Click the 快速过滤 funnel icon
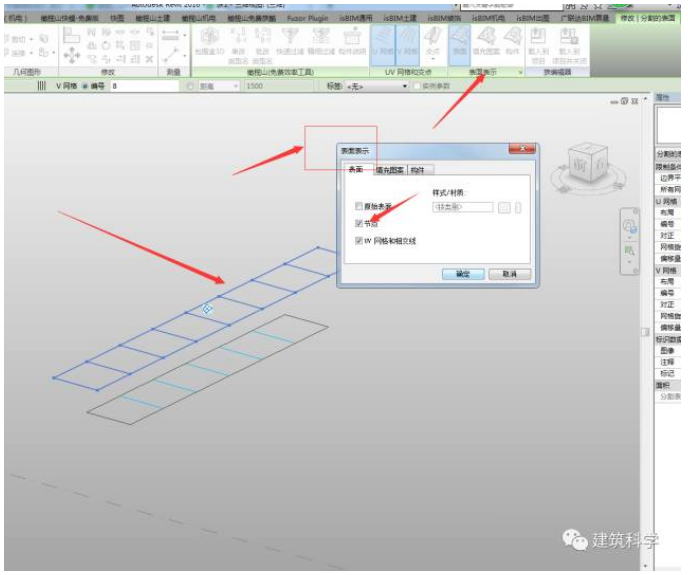The width and height of the screenshot is (688, 575). coord(290,36)
